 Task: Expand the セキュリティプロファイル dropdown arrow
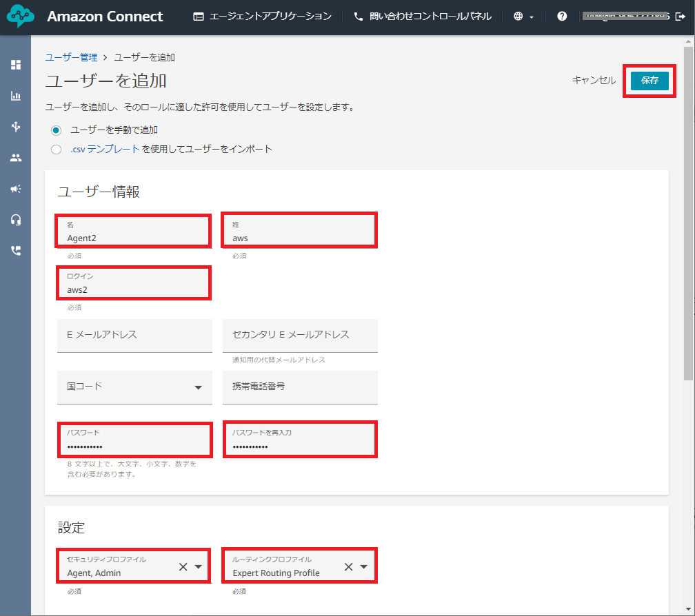click(199, 566)
